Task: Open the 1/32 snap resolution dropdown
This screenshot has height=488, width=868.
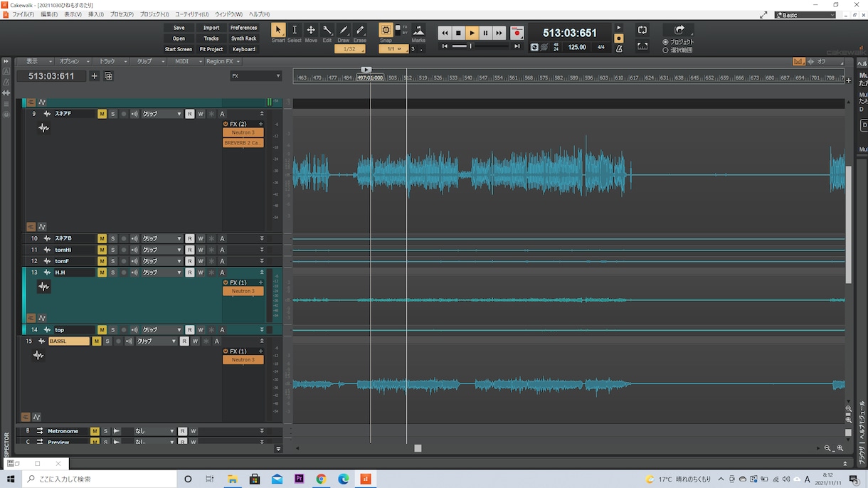Action: [350, 49]
